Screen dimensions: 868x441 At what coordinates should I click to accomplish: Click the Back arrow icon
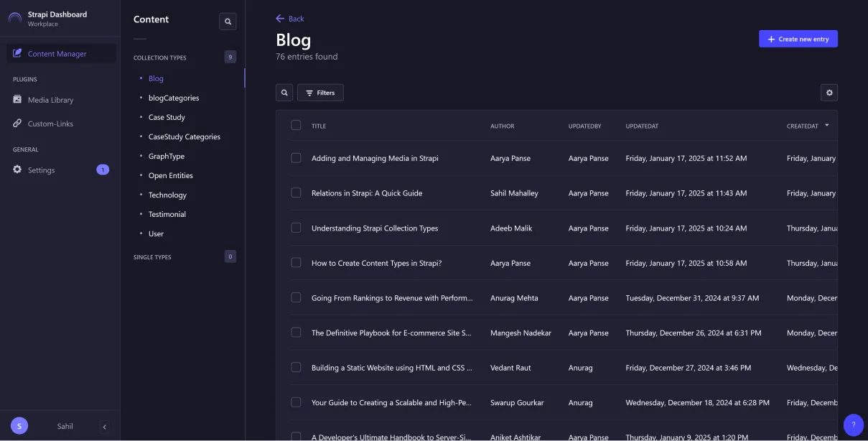(x=280, y=19)
